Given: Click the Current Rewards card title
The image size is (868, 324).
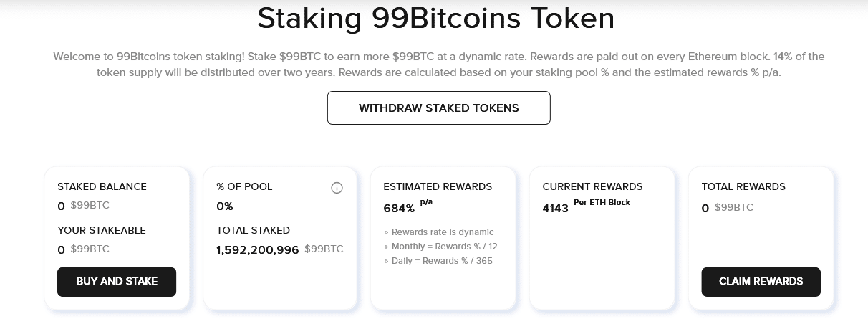Looking at the screenshot, I should point(593,186).
